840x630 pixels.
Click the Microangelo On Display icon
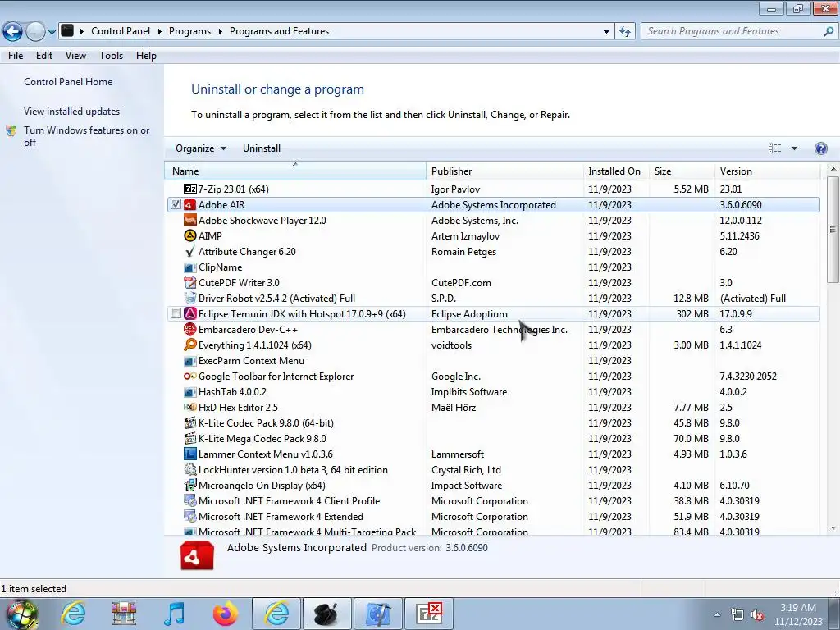189,485
